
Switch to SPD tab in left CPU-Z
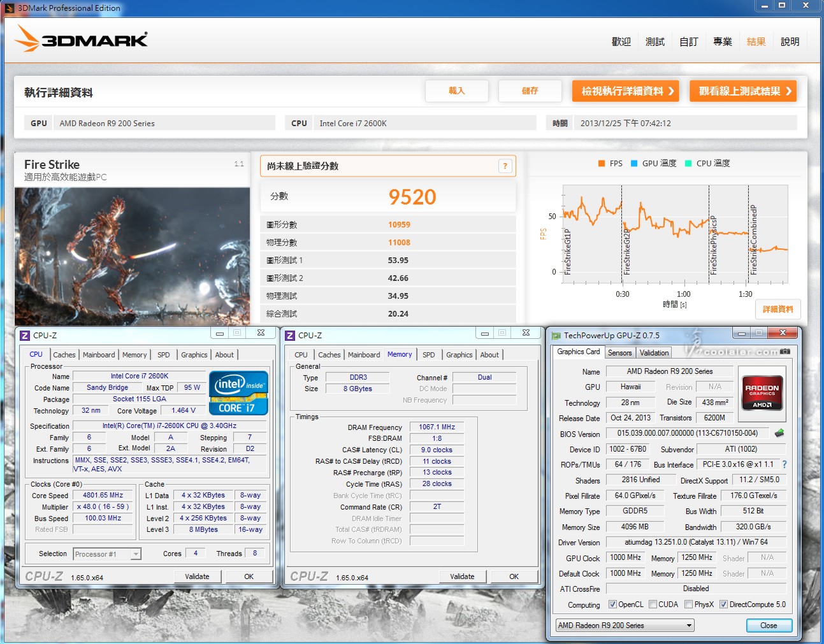(x=164, y=355)
